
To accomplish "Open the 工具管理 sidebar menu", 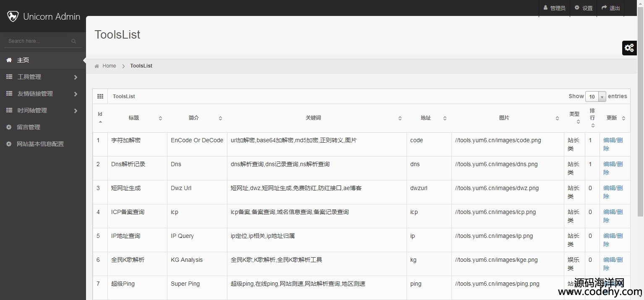I will coord(43,77).
